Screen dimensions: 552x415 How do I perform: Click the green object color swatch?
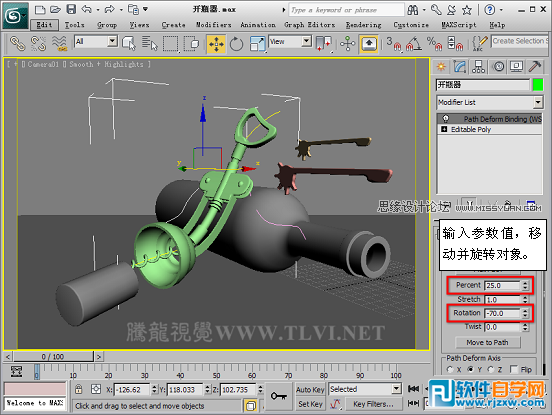[538, 85]
